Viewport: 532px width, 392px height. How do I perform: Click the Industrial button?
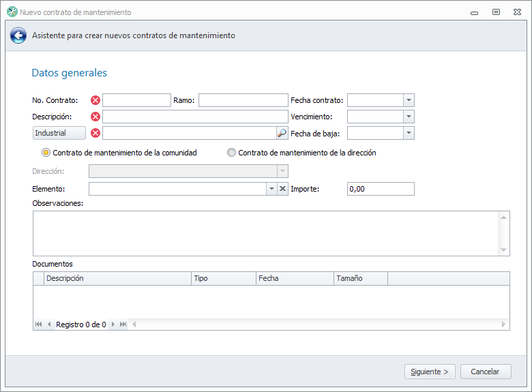tap(59, 133)
